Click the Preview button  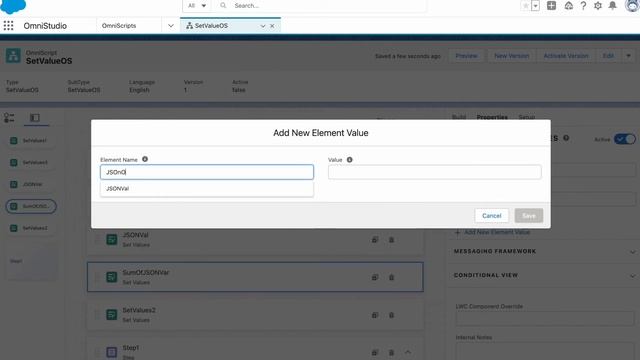click(466, 56)
